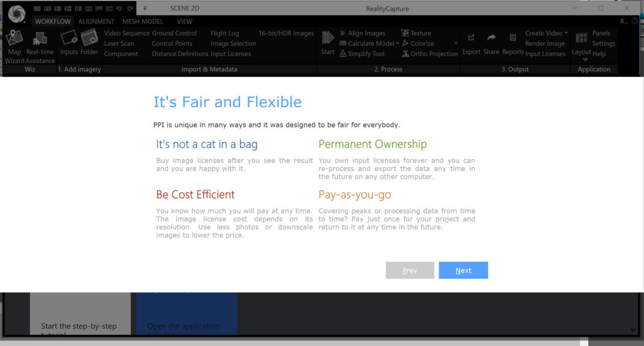The image size is (644, 346).
Task: Run Align Images
Action: click(362, 33)
